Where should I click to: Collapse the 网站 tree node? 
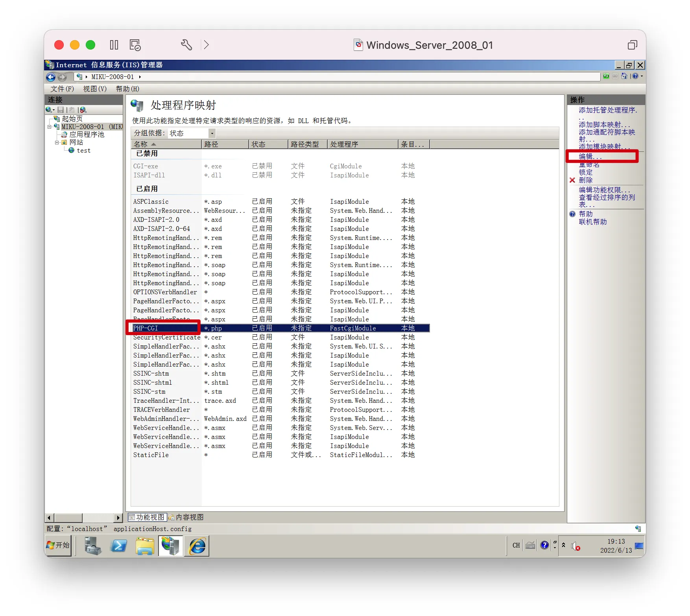coord(57,142)
